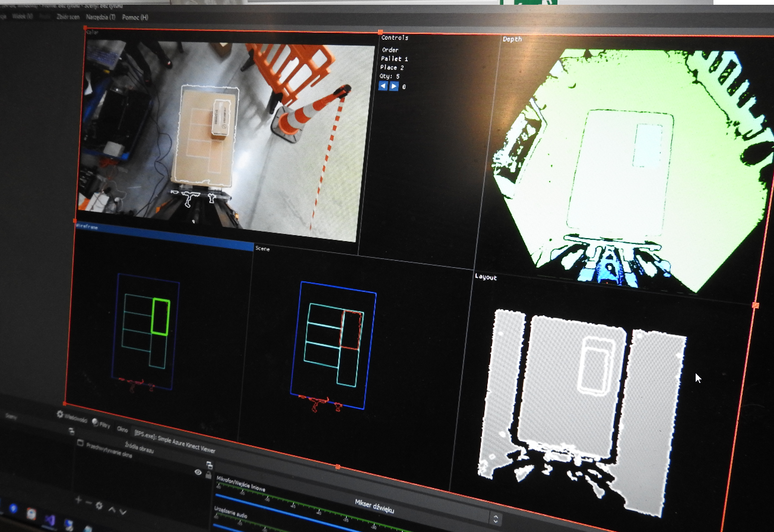Image resolution: width=774 pixels, height=532 pixels.
Task: Open the Filtry filters button
Action: tap(96, 422)
